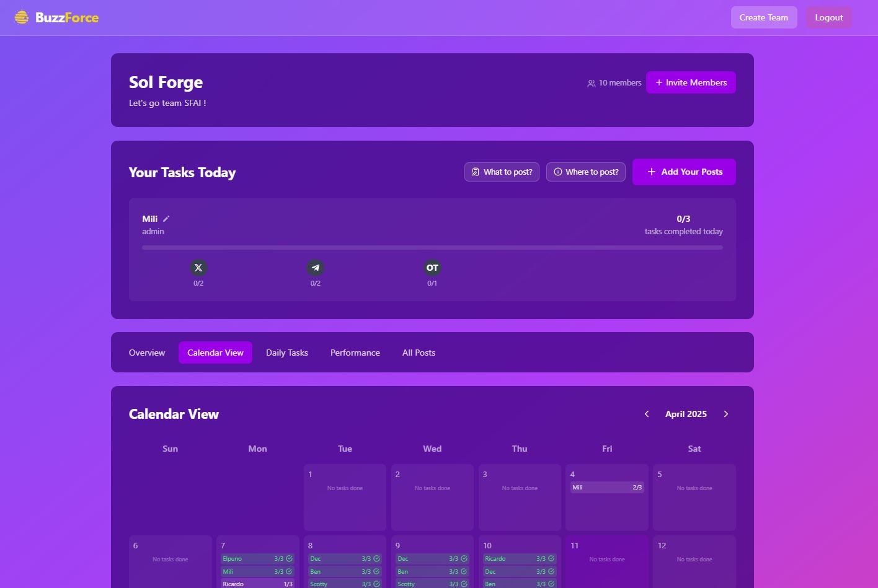The height and width of the screenshot is (588, 878).
Task: Show the All Posts tab
Action: 419,353
